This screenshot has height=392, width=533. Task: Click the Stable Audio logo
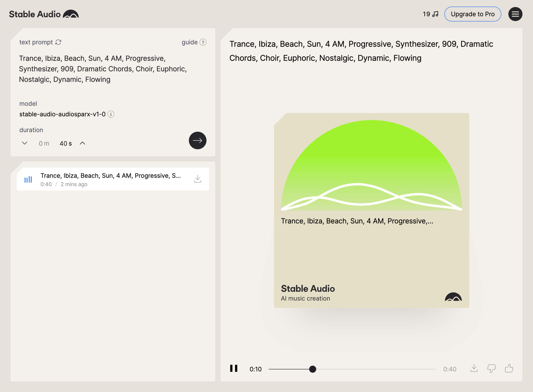[x=44, y=14]
